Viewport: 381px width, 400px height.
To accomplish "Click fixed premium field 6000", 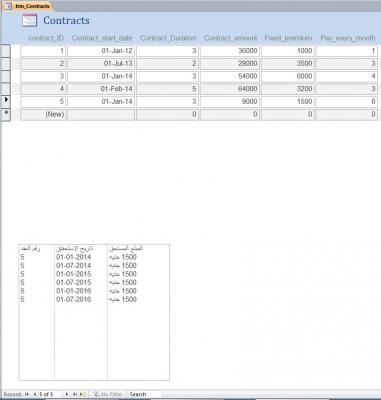I will 288,76.
